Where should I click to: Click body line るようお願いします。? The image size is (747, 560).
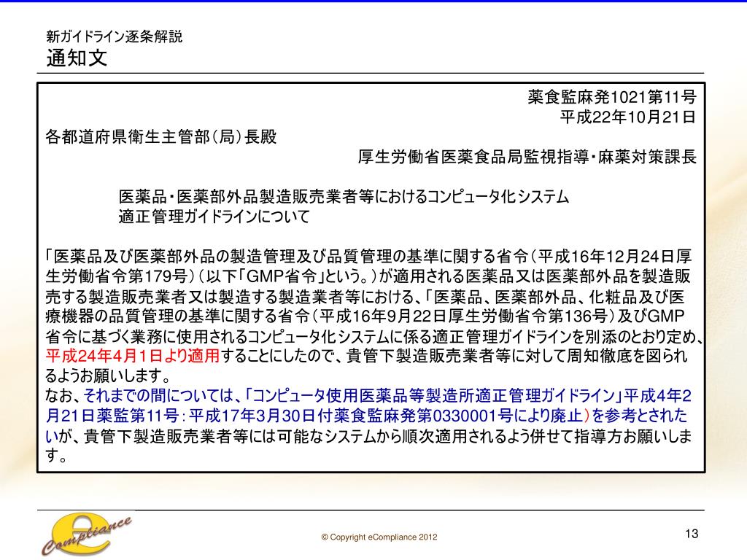tap(108, 376)
